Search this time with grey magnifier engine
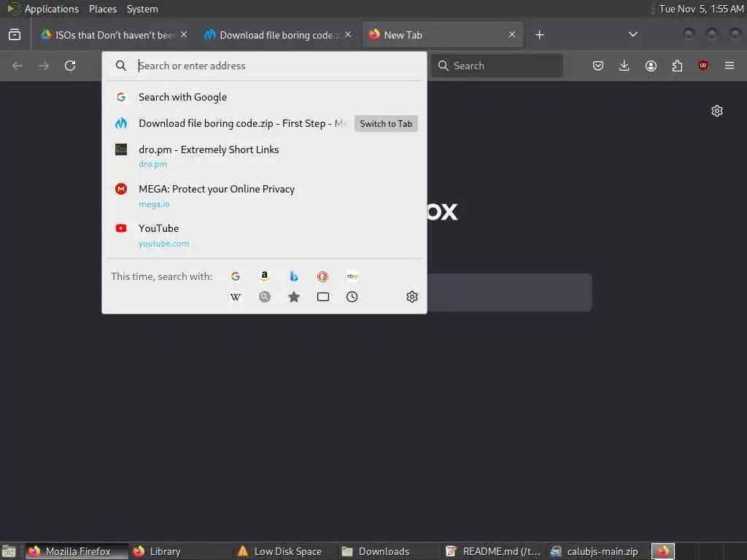747x560 pixels. point(264,297)
